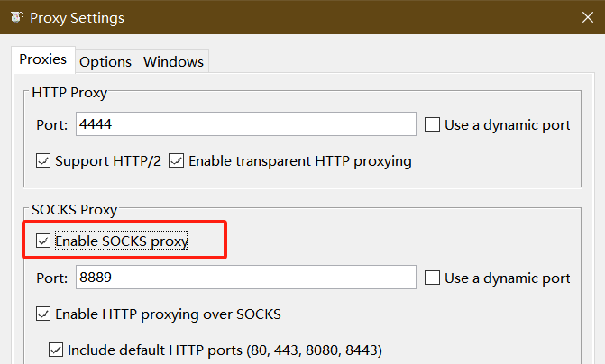The width and height of the screenshot is (605, 364).
Task: Click the HTTP Proxy group heading
Action: coord(69,93)
